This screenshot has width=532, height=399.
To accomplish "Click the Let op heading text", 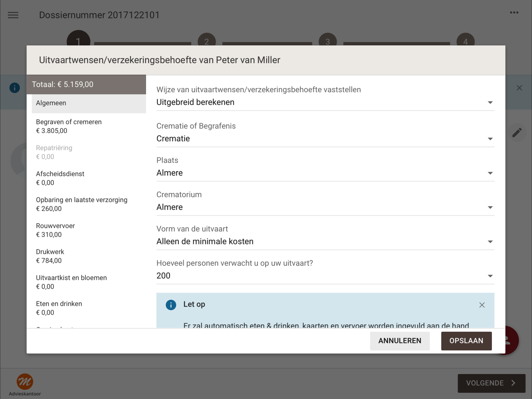I will 194,305.
